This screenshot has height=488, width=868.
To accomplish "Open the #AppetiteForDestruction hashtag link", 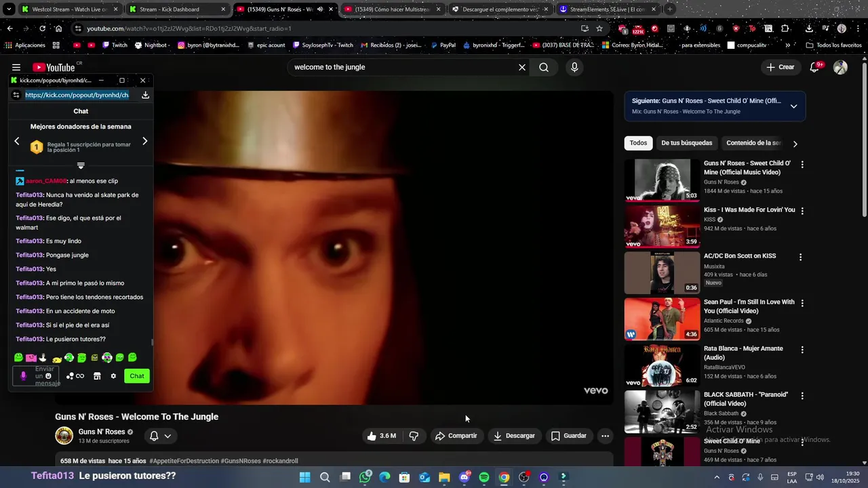I will pos(184,461).
